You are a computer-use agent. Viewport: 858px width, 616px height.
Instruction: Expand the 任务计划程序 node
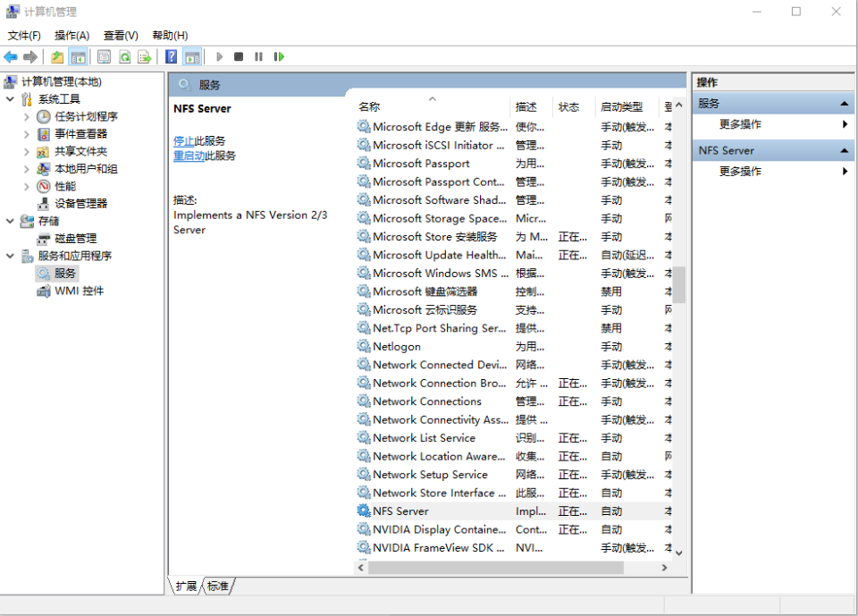pos(26,116)
